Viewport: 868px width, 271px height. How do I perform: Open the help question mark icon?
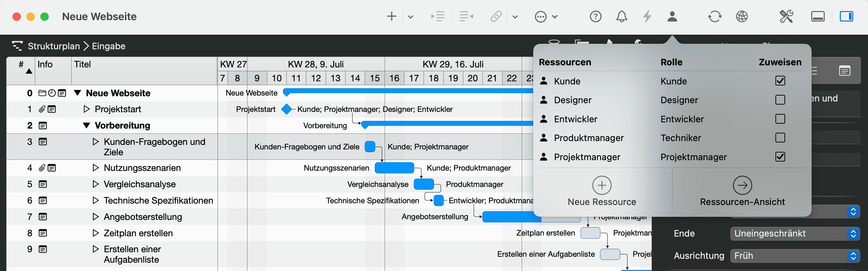[x=595, y=16]
